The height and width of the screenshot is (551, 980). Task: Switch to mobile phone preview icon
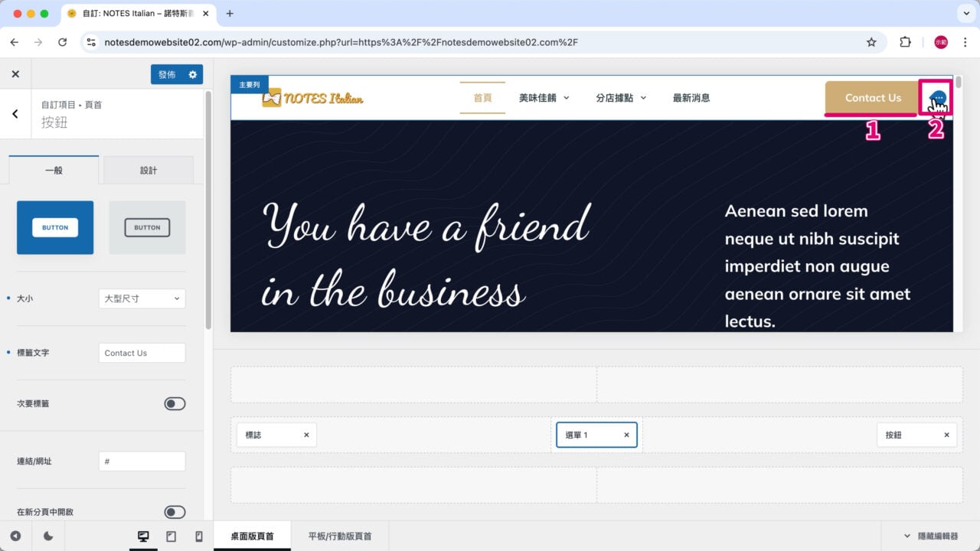point(199,536)
